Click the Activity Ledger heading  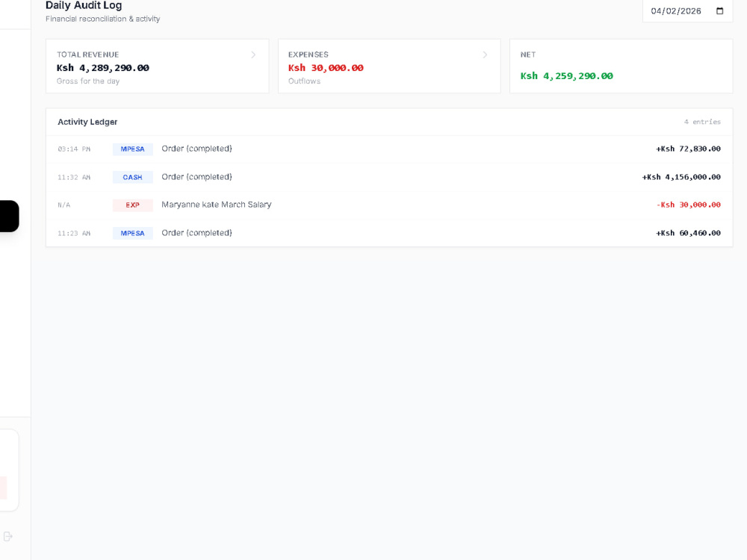pyautogui.click(x=87, y=122)
